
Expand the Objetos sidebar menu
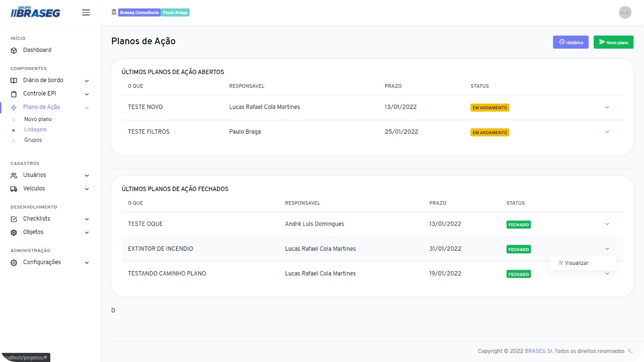[87, 232]
